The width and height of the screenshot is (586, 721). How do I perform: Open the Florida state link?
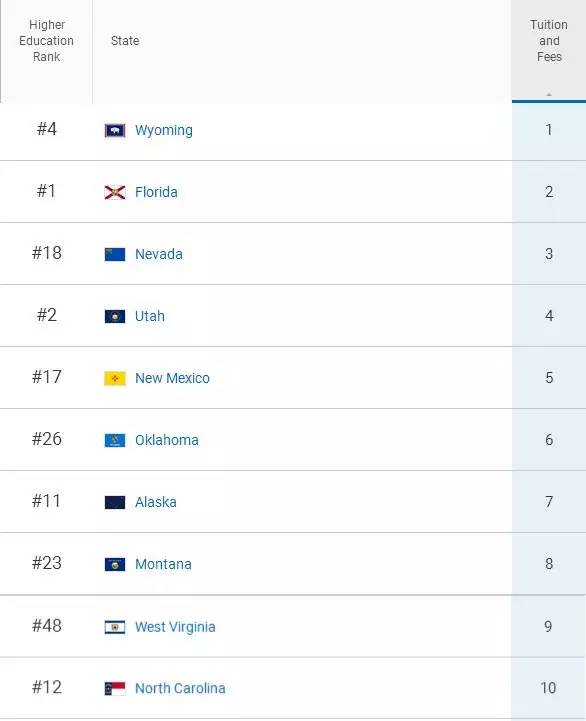pos(156,192)
